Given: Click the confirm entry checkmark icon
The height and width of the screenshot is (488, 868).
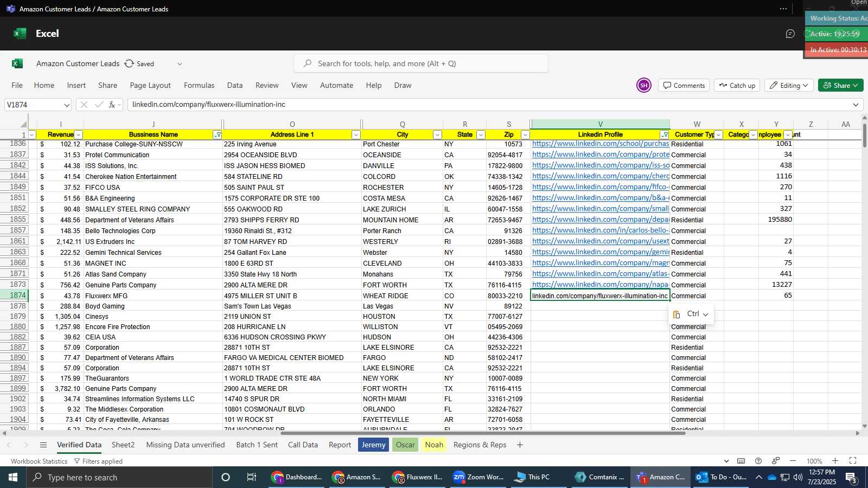Looking at the screenshot, I should point(99,105).
